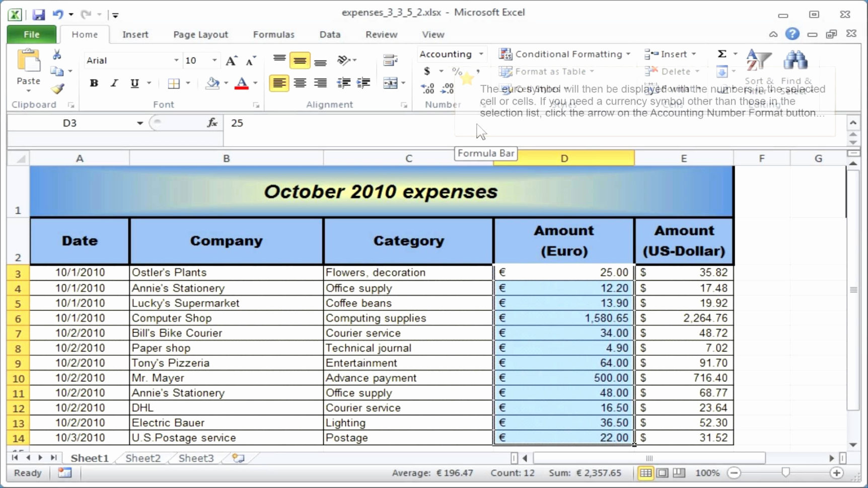Toggle bold formatting

(x=94, y=84)
